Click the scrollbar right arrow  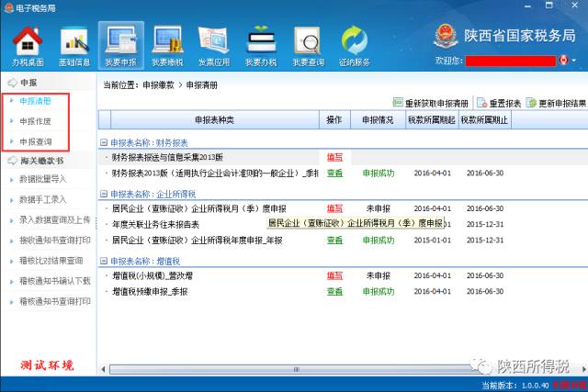coord(583,370)
